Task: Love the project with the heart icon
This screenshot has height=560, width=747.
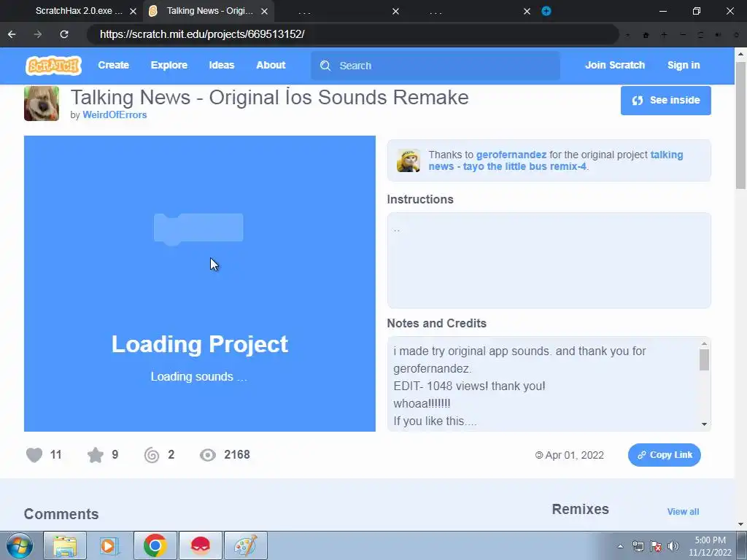Action: 34,455
